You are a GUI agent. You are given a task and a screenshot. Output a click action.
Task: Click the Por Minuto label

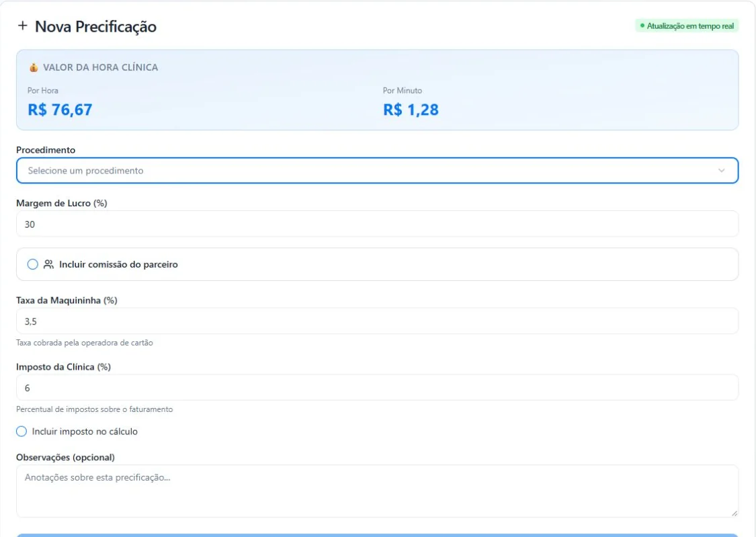(x=403, y=91)
